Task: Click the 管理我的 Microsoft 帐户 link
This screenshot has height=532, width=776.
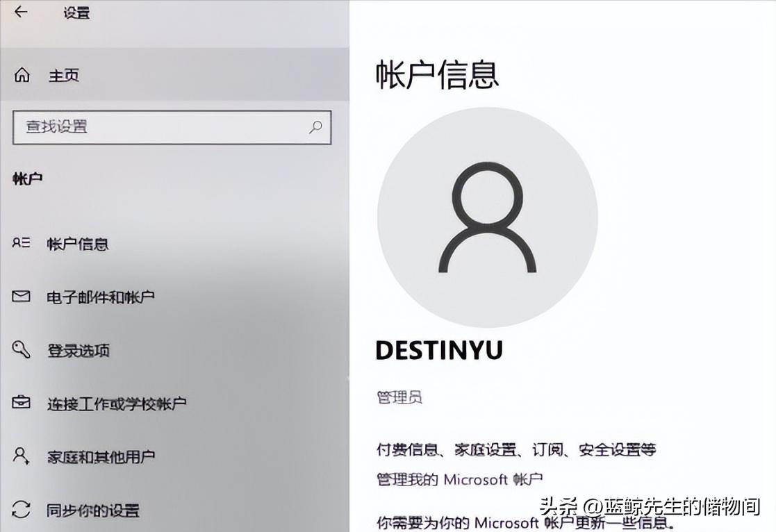Action: [459, 479]
